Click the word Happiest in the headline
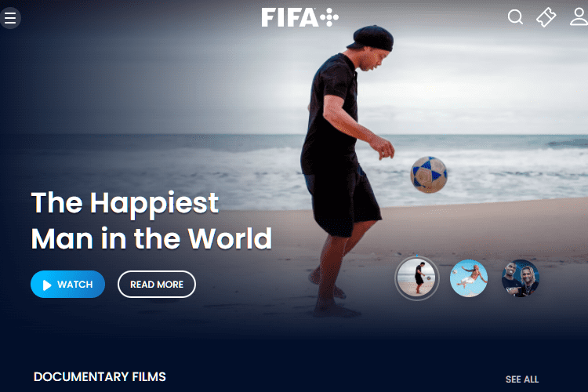 pos(154,203)
